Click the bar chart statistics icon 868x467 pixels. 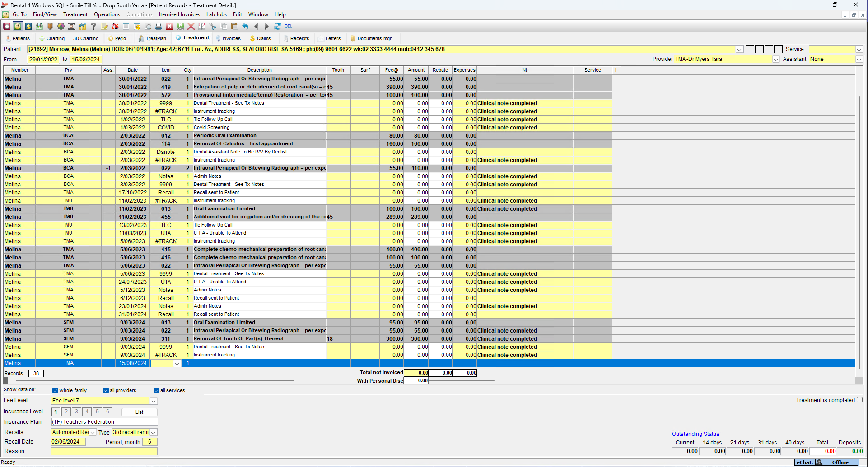pyautogui.click(x=83, y=27)
